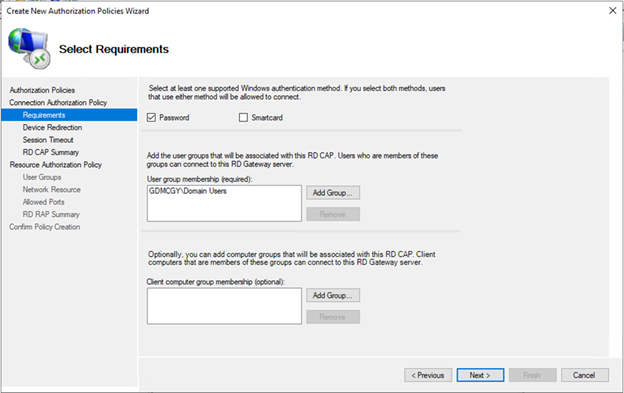Close the wizard with the X button
624x393 pixels.
[613, 11]
